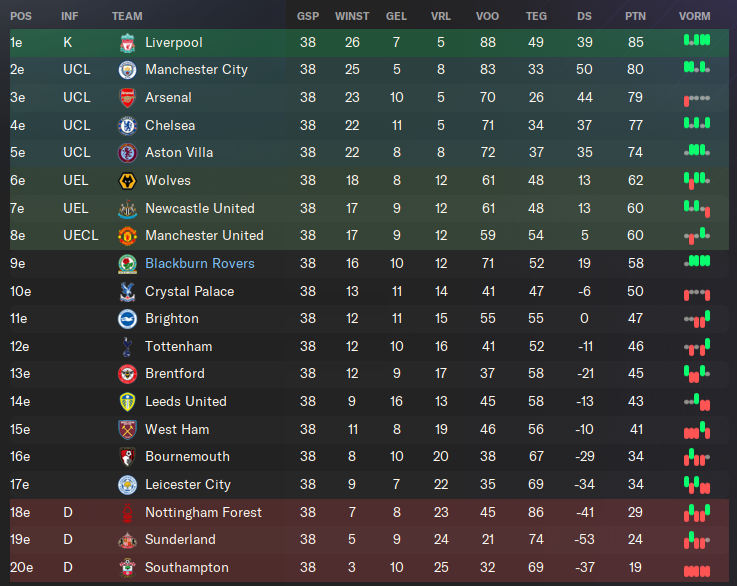Click the Wolves club logo
This screenshot has height=586, width=737.
coord(127,181)
